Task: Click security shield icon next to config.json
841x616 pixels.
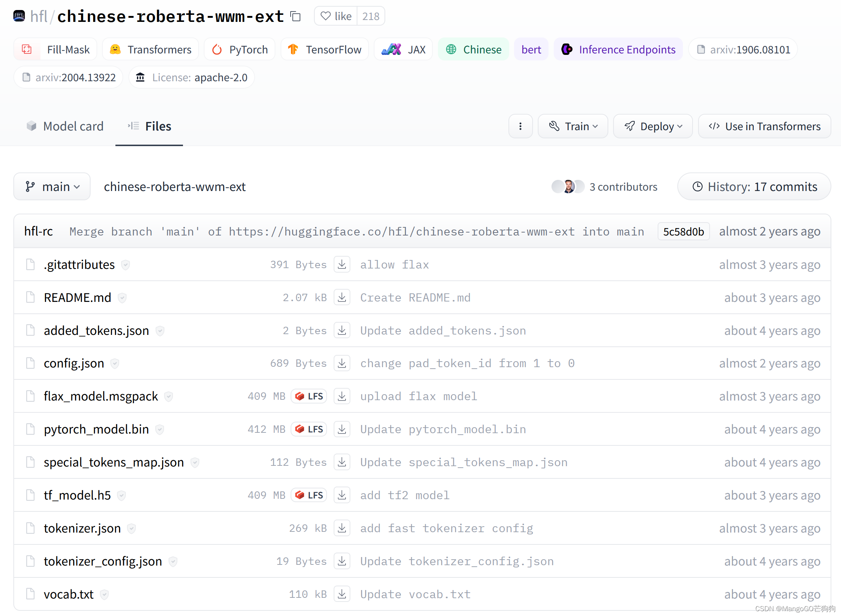Action: coord(115,363)
